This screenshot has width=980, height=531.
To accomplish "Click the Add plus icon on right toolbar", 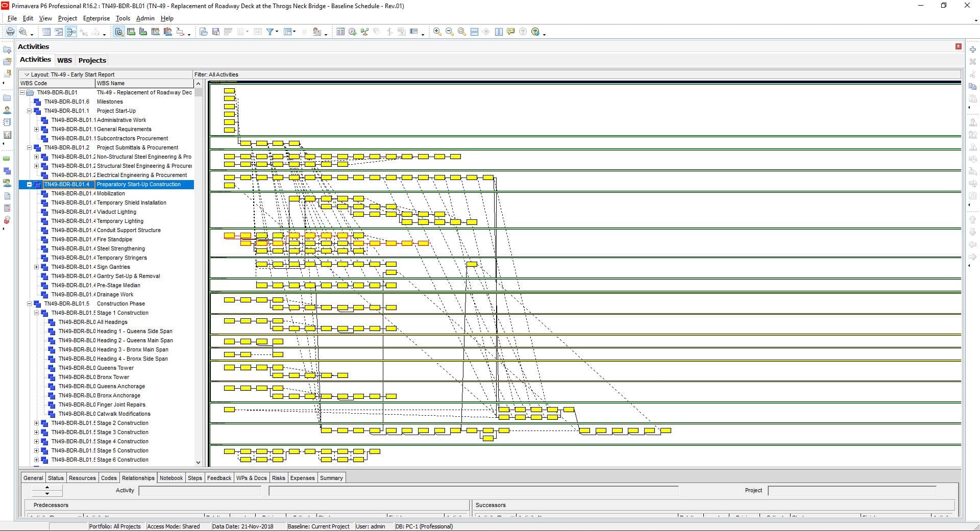I will (973, 49).
